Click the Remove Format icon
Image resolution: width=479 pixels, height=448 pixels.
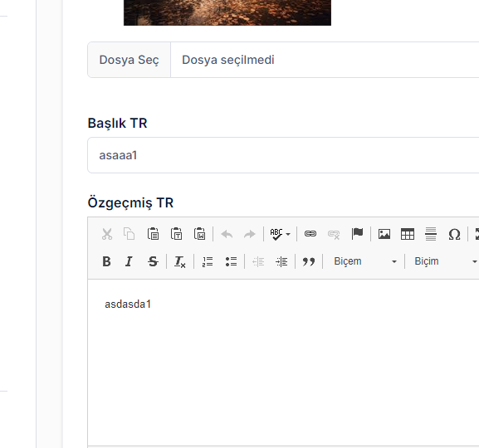click(x=179, y=261)
